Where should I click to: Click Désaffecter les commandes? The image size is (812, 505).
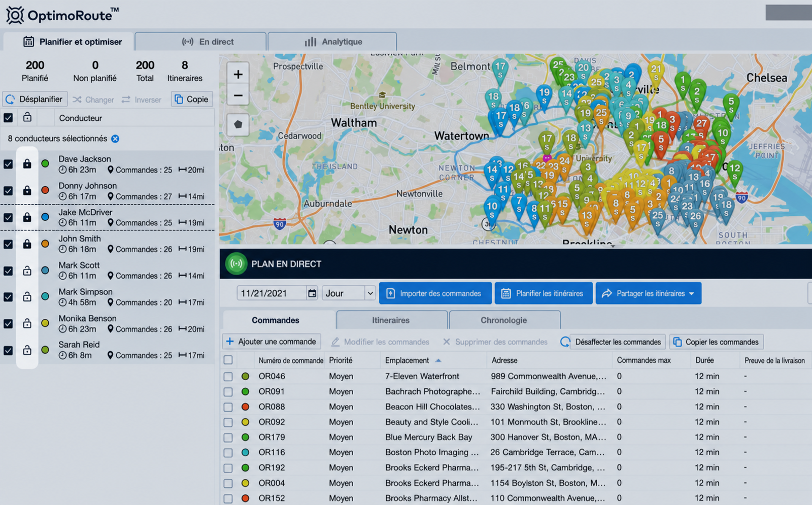click(618, 342)
